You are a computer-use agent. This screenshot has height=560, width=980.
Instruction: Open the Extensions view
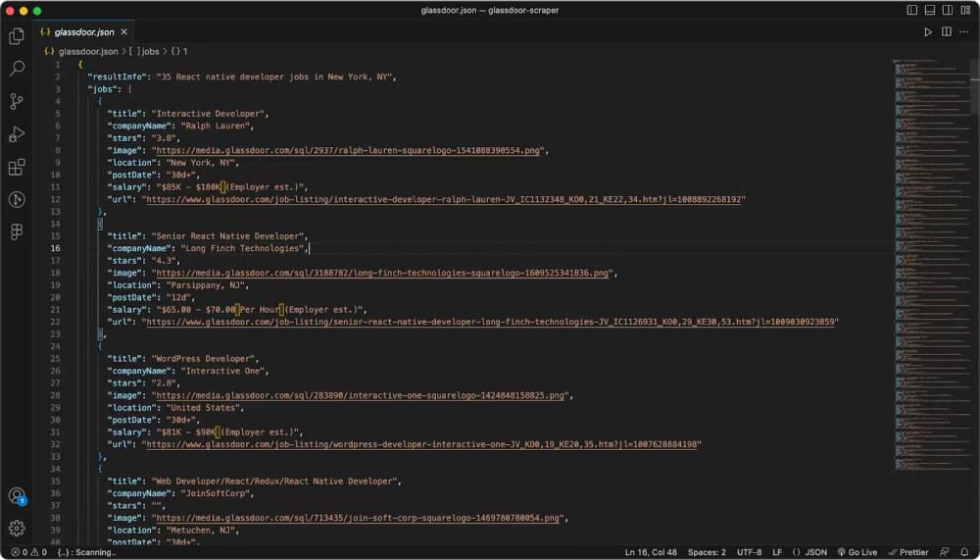click(17, 167)
